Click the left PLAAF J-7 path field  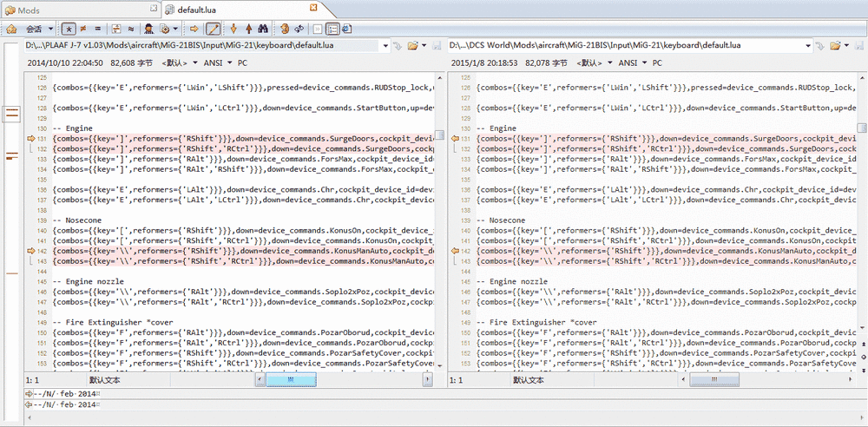click(202, 45)
